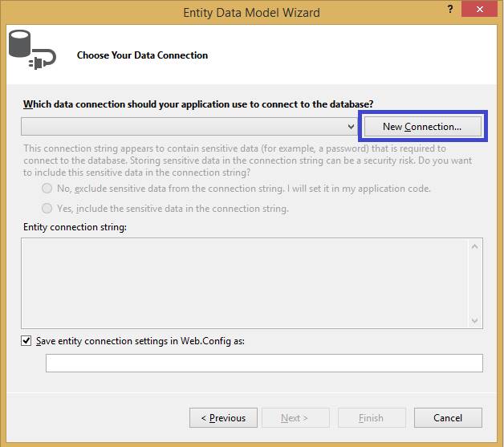Go back with the Previous button
Image resolution: width=504 pixels, height=447 pixels.
click(223, 417)
